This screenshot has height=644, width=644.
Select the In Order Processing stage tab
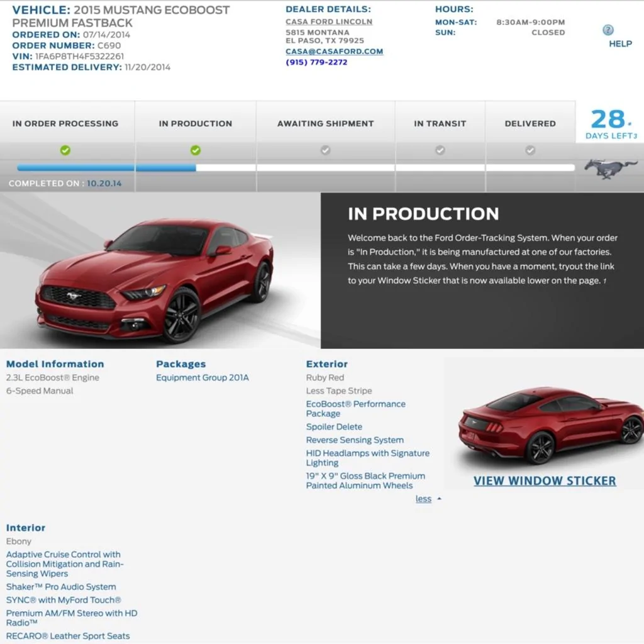pyautogui.click(x=65, y=124)
